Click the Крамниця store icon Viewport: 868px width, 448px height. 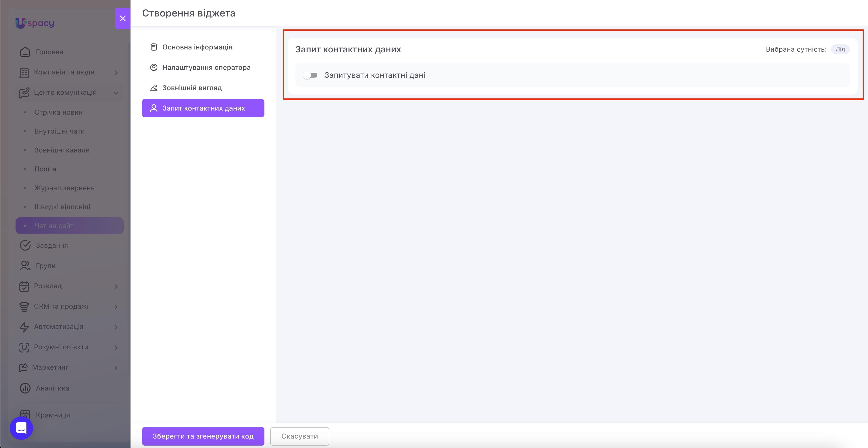(25, 415)
